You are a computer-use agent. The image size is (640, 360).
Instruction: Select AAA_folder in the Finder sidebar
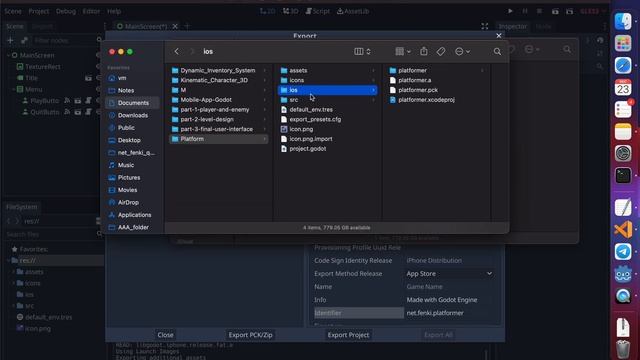click(132, 227)
